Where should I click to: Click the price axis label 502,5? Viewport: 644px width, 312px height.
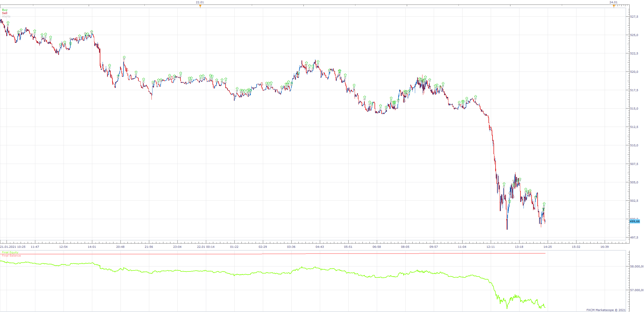tap(634, 201)
